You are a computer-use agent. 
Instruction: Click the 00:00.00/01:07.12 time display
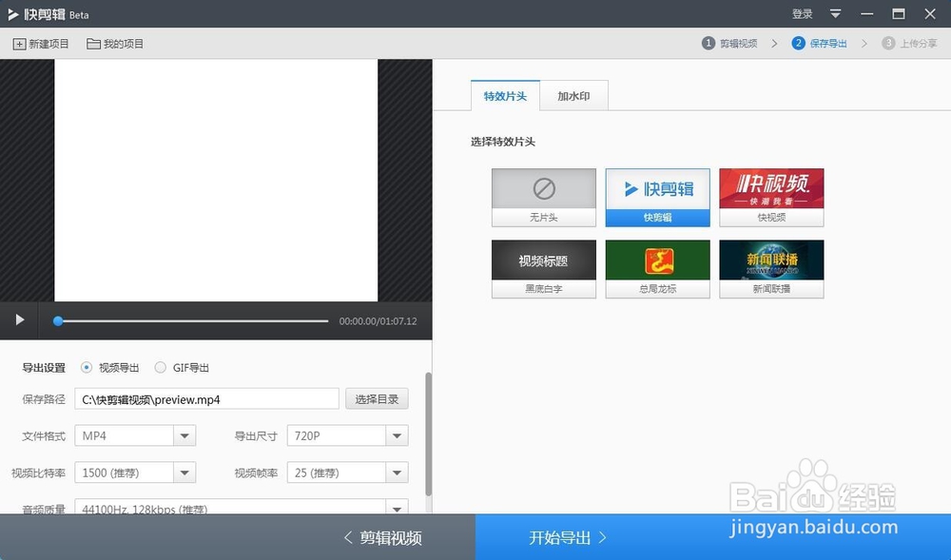pyautogui.click(x=378, y=321)
